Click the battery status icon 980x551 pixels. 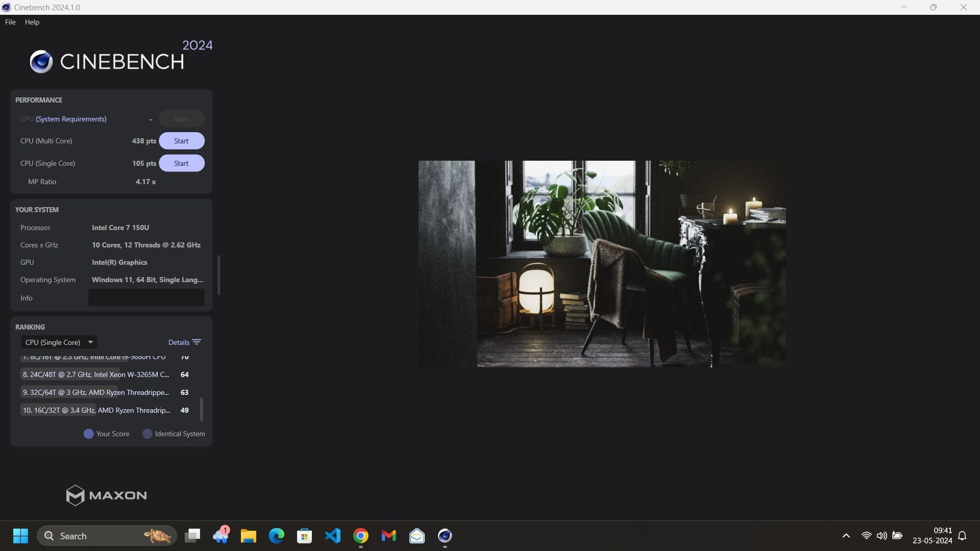(x=897, y=536)
